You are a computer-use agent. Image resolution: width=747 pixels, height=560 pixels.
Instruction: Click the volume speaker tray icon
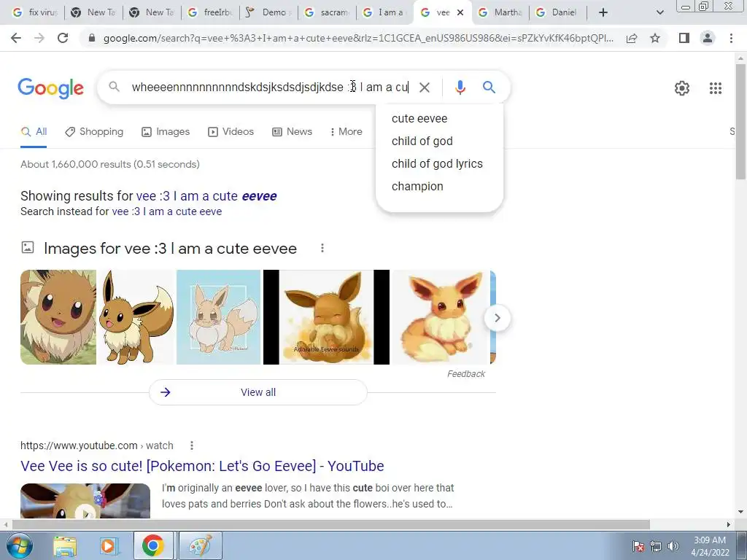(673, 546)
